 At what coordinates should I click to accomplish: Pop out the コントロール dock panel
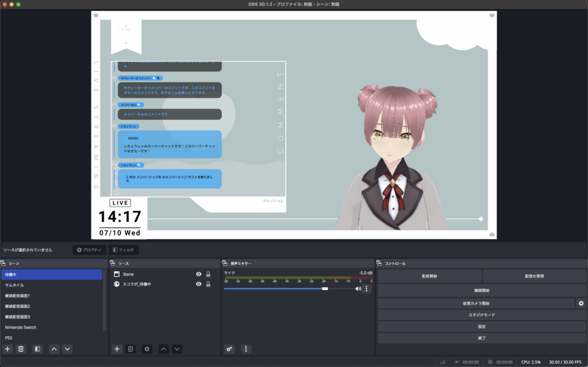click(x=380, y=264)
